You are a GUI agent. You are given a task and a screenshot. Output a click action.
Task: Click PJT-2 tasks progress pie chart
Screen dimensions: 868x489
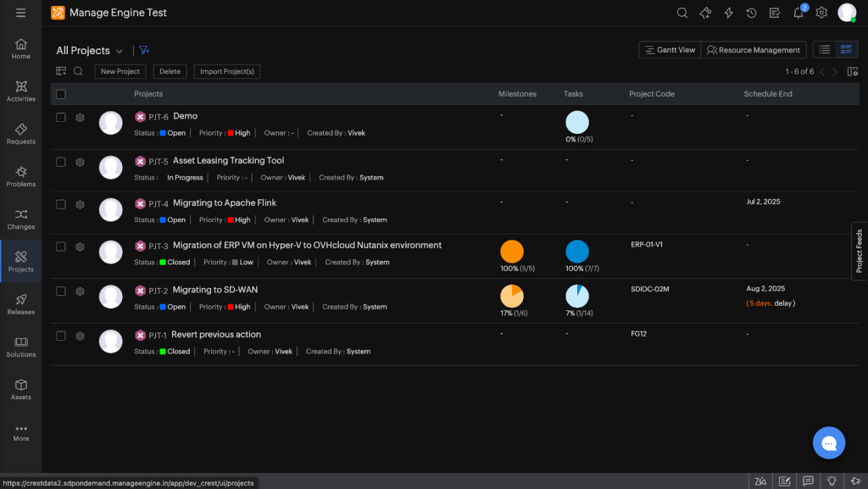click(577, 296)
